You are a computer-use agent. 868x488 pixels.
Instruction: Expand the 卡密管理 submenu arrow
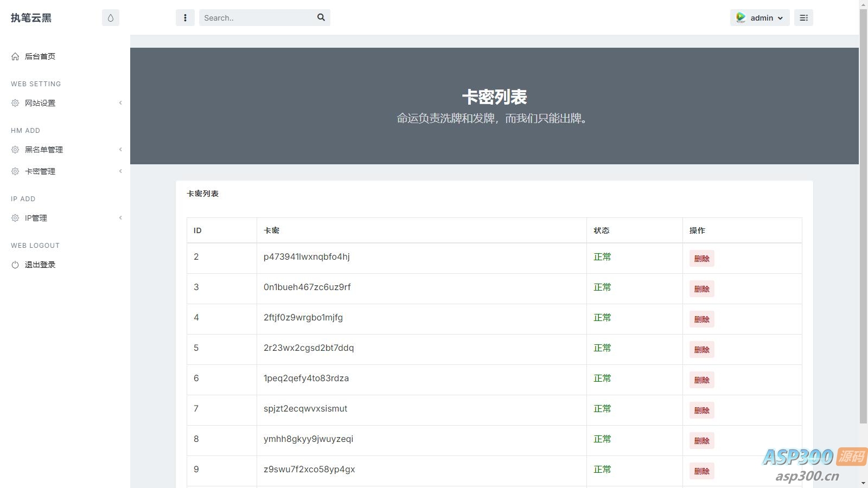point(120,171)
